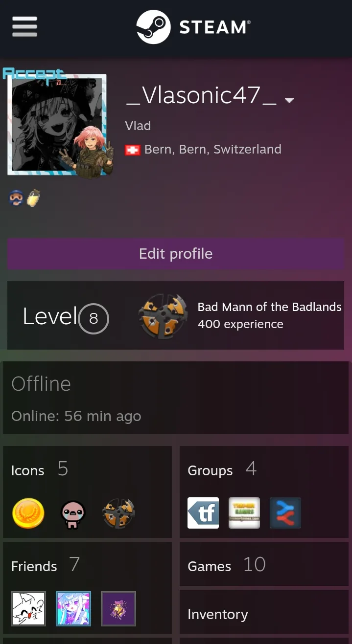Open the white cat friend avatar
The width and height of the screenshot is (352, 644).
tap(28, 609)
